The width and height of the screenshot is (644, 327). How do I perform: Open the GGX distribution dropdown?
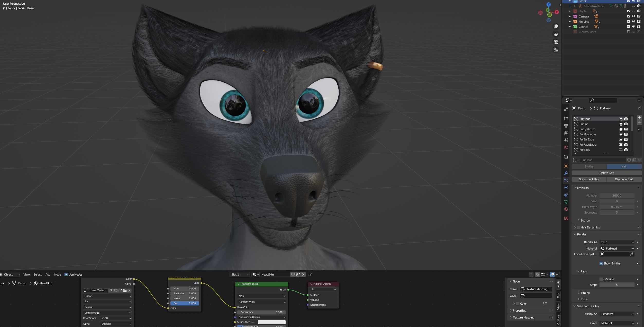(x=261, y=296)
